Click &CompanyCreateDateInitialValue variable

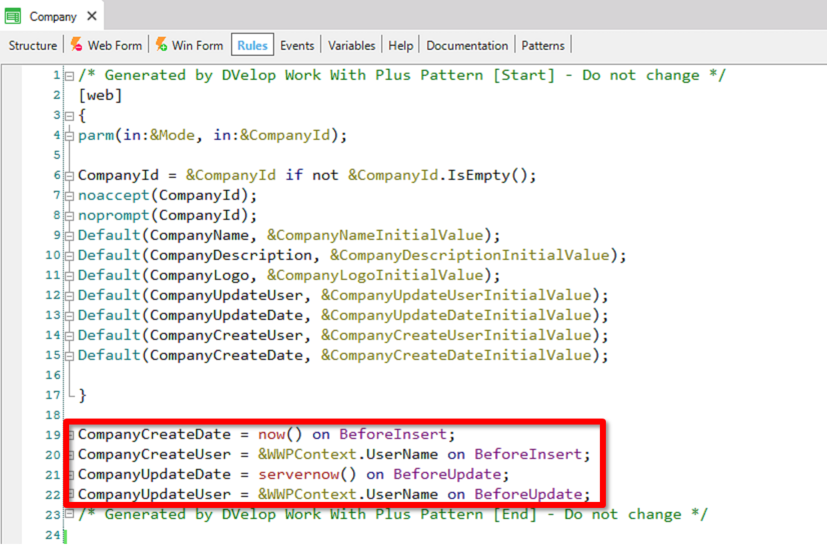(456, 356)
